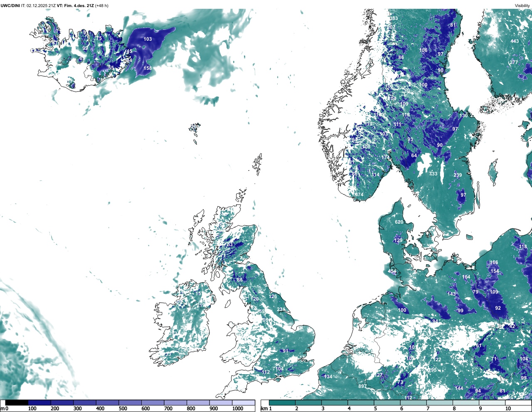Click the '33' value over Scotland
The image size is (532, 412).
coord(230,245)
